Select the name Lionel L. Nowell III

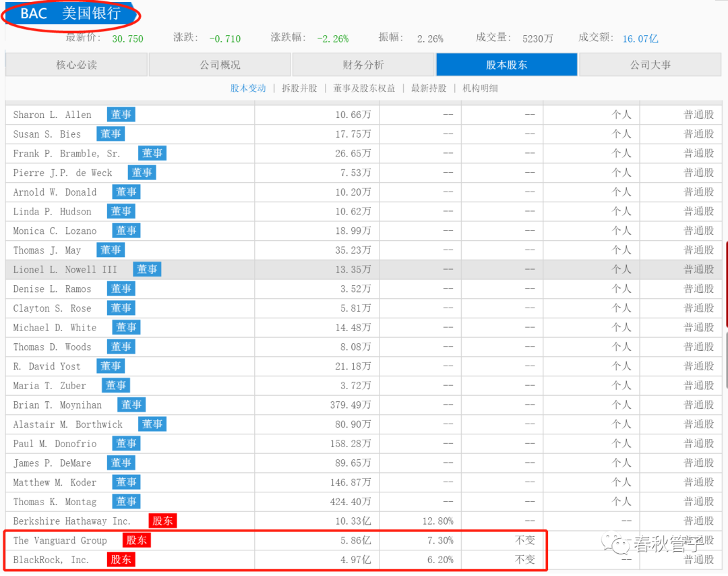[65, 269]
